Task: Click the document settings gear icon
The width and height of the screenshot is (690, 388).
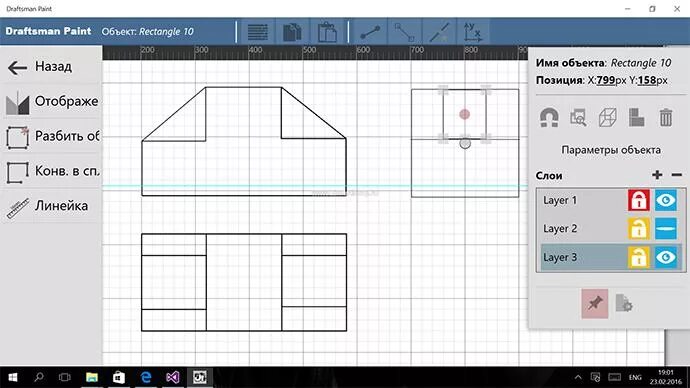Action: pyautogui.click(x=624, y=304)
